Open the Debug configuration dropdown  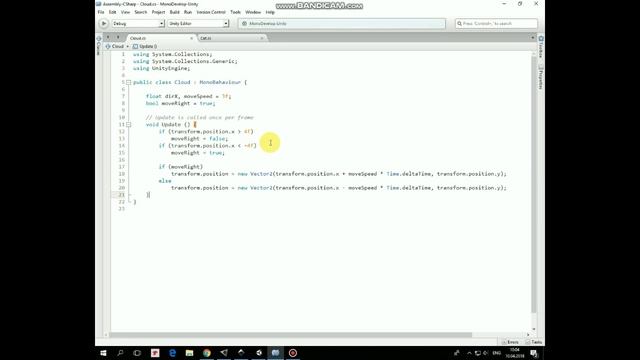pos(138,24)
